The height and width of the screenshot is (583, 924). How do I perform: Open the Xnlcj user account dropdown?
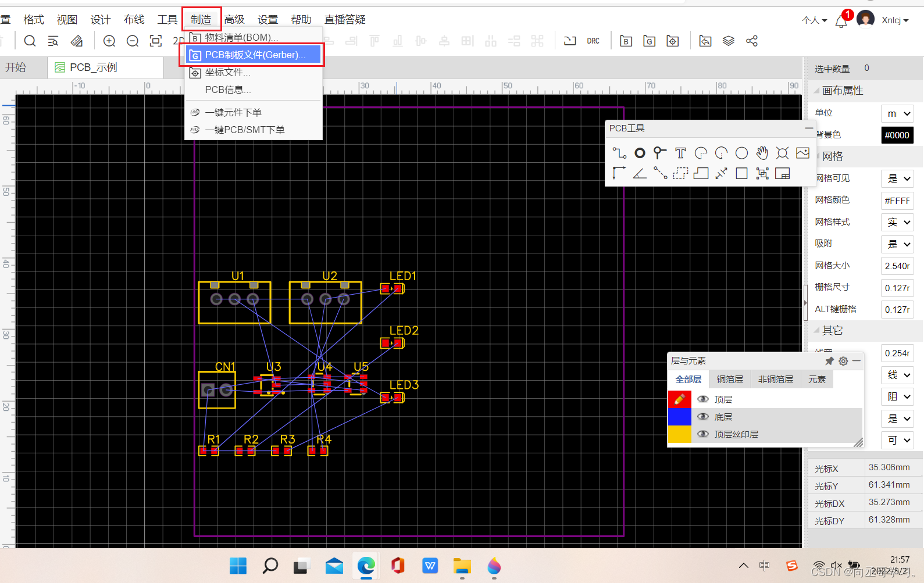tap(894, 20)
